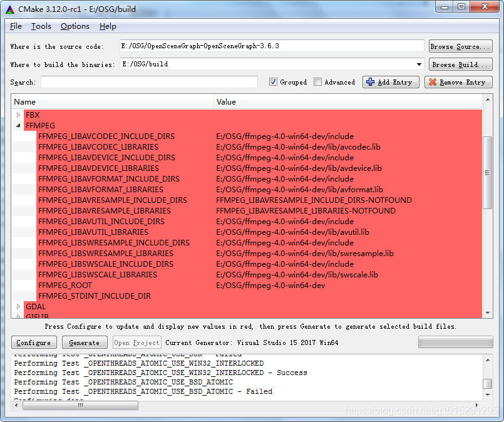Click the blue plus Add Entry icon
This screenshot has height=422, width=504.
pos(370,82)
